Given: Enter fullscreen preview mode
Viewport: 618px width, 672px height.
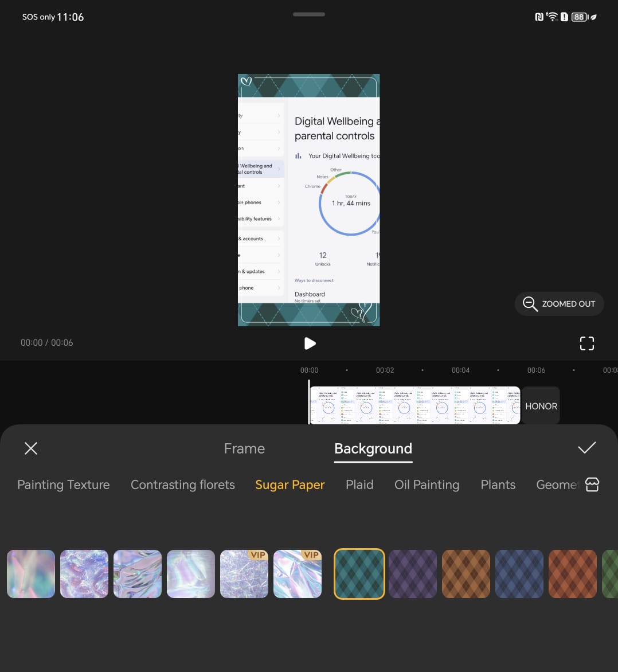Looking at the screenshot, I should 586,343.
